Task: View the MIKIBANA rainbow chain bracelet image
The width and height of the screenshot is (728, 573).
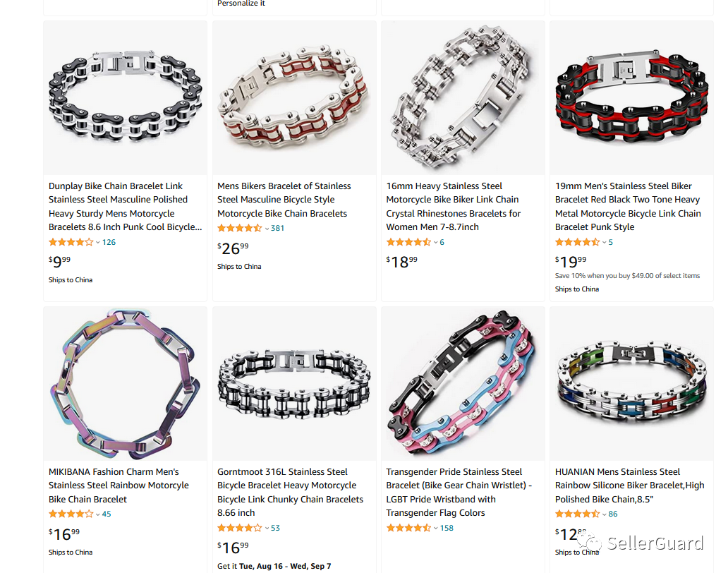Action: coord(125,384)
